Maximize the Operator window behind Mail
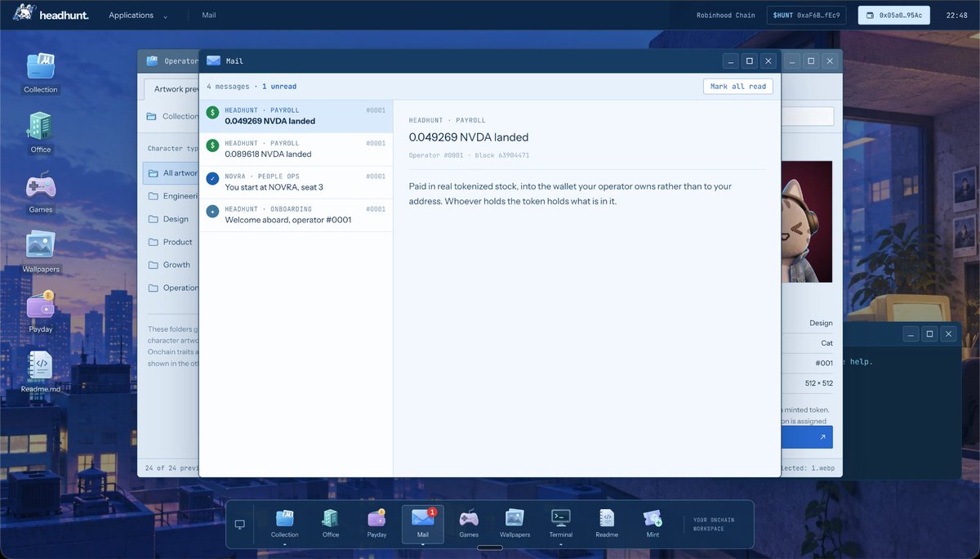980x559 pixels. 811,60
